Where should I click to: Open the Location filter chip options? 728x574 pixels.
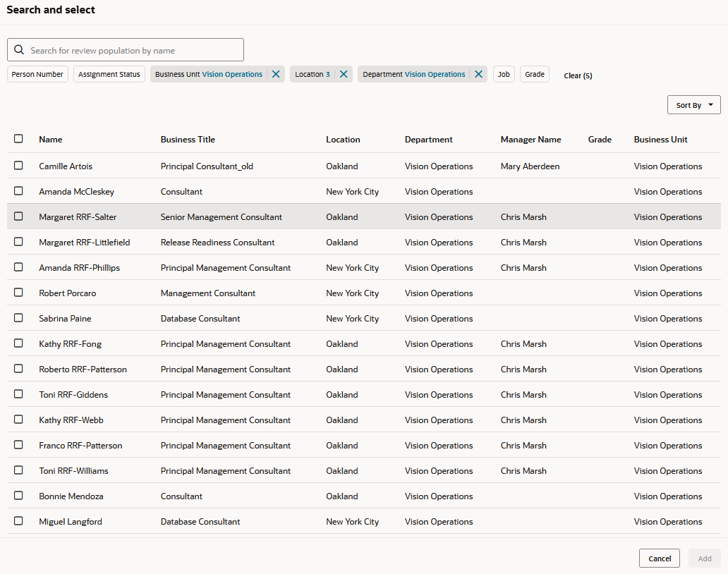coord(312,74)
